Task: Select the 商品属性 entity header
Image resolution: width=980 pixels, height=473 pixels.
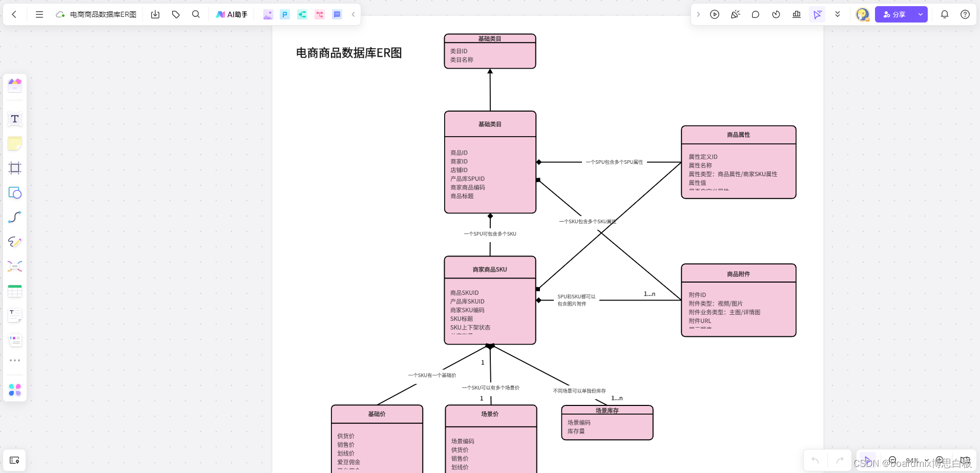Action: click(738, 135)
